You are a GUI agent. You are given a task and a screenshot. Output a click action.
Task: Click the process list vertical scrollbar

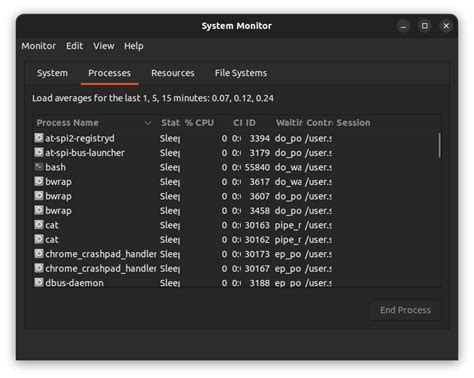439,145
